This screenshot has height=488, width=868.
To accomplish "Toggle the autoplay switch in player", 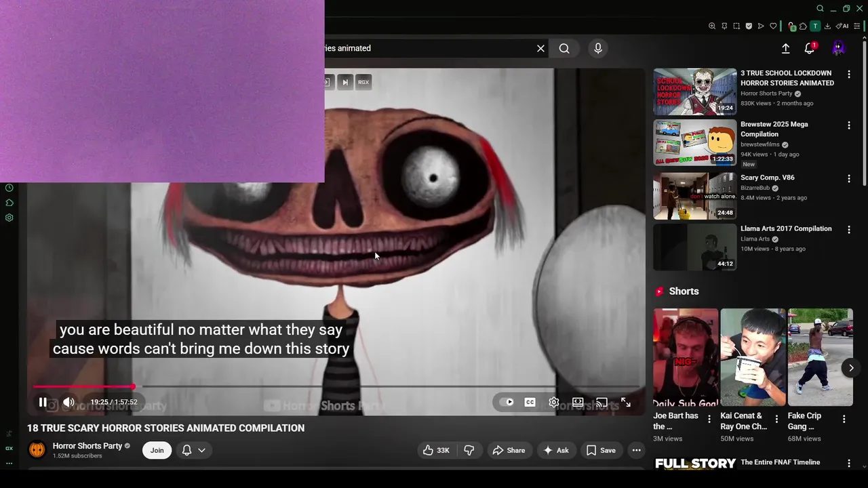I will 507,402.
